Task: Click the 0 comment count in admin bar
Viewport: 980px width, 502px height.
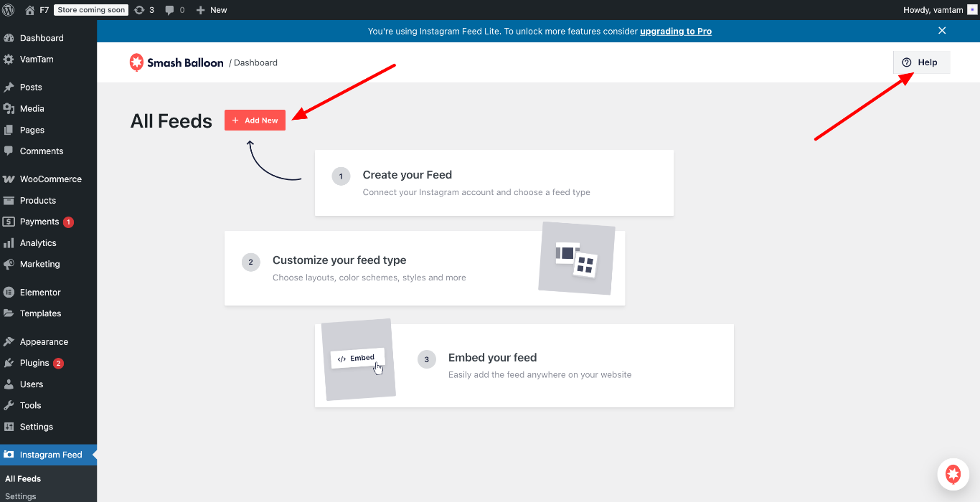Action: click(x=182, y=10)
